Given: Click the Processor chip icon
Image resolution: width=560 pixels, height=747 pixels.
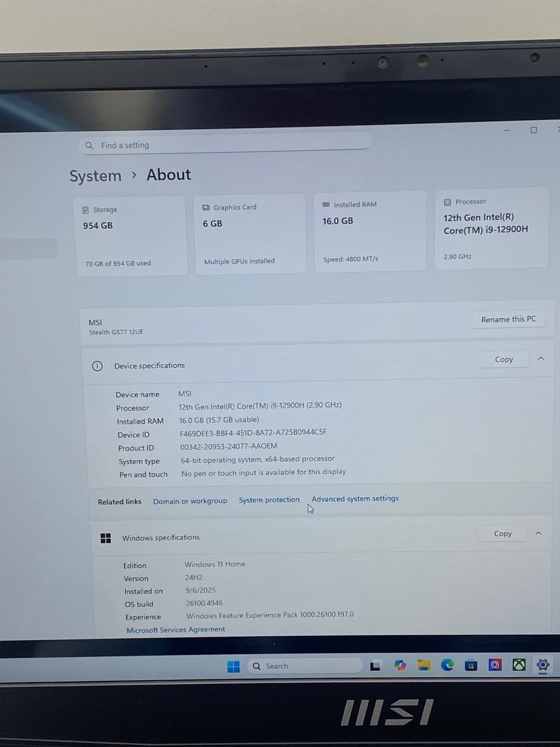Looking at the screenshot, I should point(447,202).
